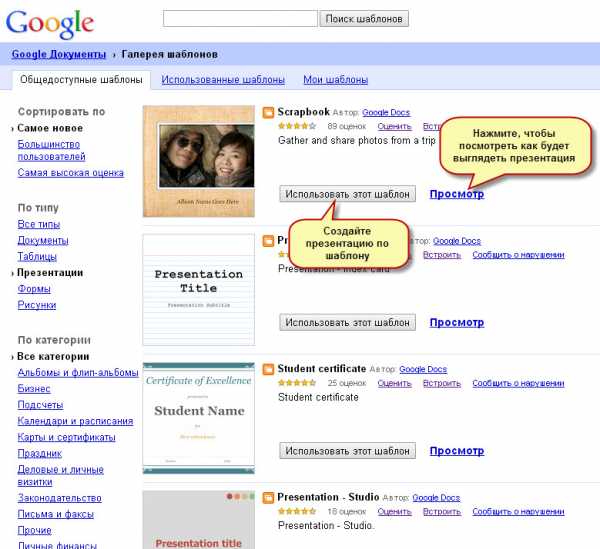Switch to the Использованные шаблоны tab

[223, 80]
